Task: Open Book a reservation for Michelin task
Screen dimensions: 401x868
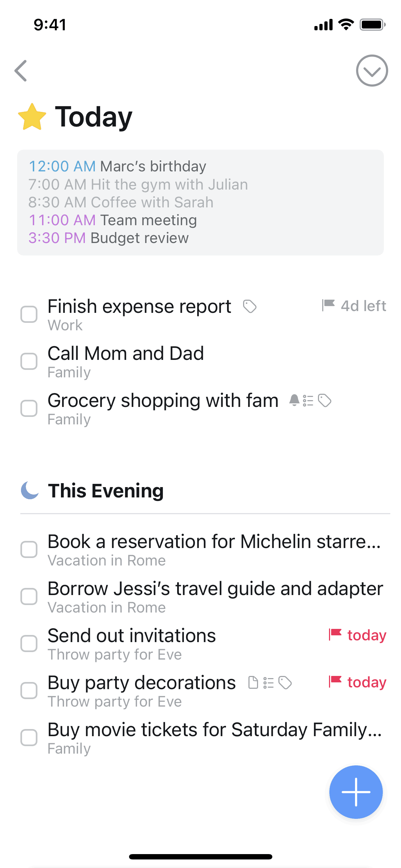Action: (214, 542)
